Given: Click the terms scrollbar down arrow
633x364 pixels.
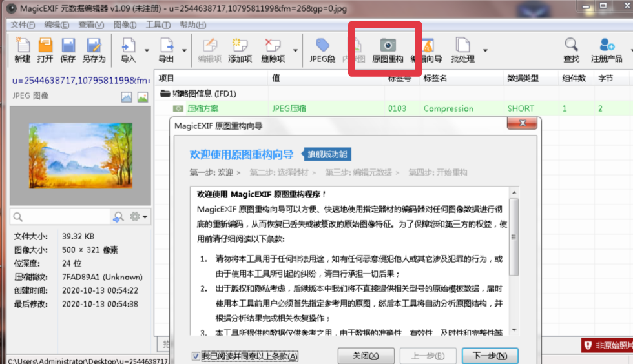Looking at the screenshot, I should [x=514, y=330].
